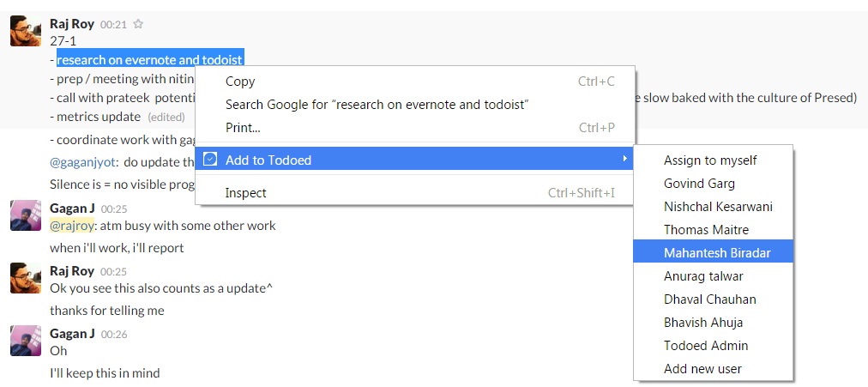Click the @gaganjyot mention link
868x387 pixels.
pos(83,162)
